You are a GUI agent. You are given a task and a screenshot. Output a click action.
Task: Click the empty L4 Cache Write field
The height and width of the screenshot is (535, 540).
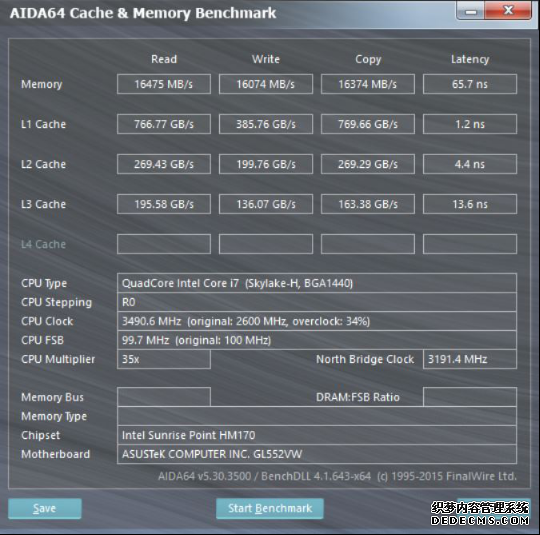point(266,244)
